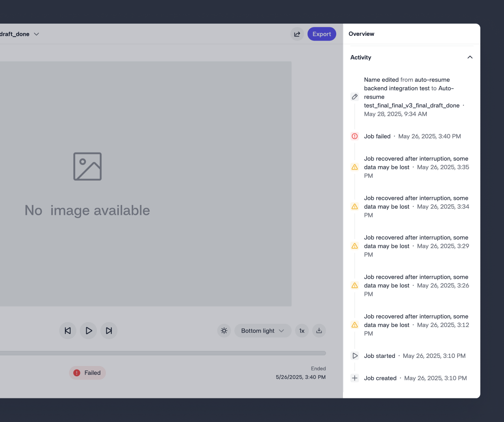Click warning icon for 3:12 PM recovery

click(x=355, y=325)
